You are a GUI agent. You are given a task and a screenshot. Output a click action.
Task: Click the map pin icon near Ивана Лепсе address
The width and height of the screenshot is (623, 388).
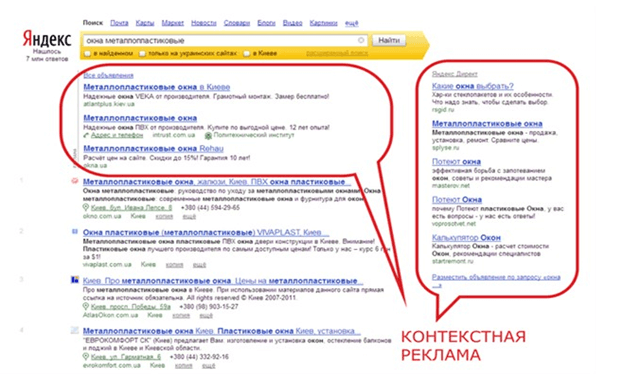click(x=85, y=207)
